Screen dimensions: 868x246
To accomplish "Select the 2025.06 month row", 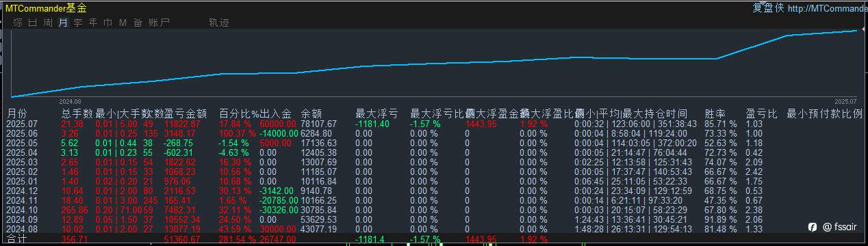I will coord(434,133).
